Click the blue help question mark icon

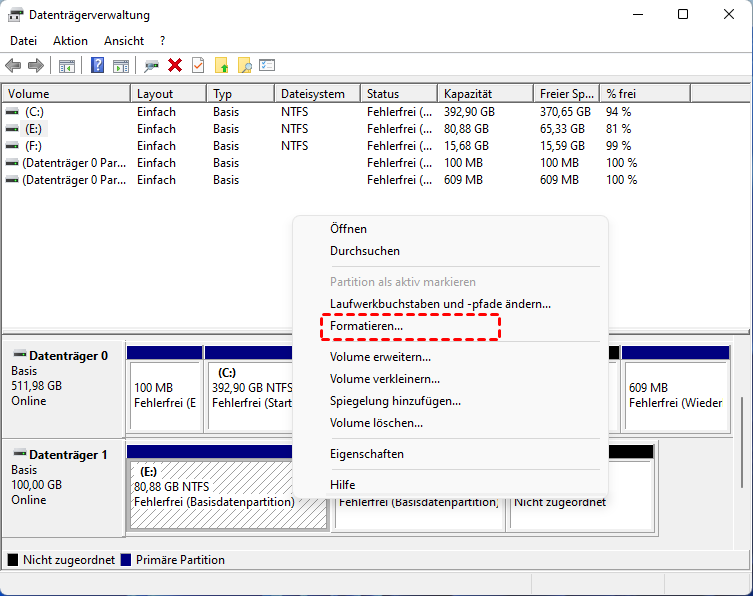coord(98,66)
